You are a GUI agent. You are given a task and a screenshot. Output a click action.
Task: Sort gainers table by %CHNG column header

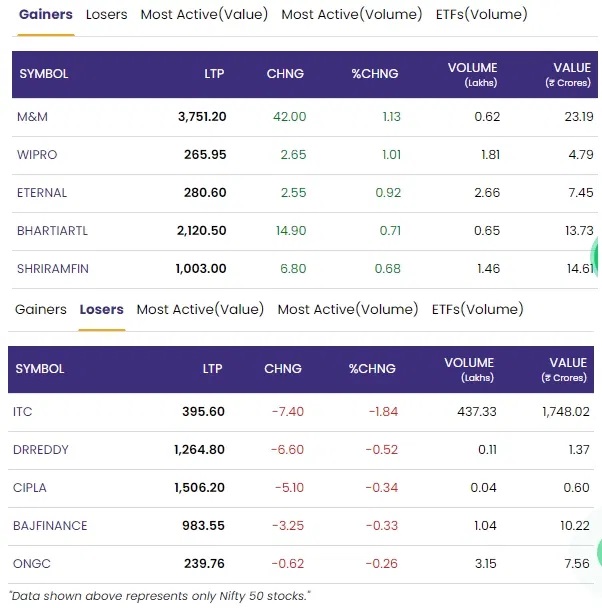click(373, 74)
